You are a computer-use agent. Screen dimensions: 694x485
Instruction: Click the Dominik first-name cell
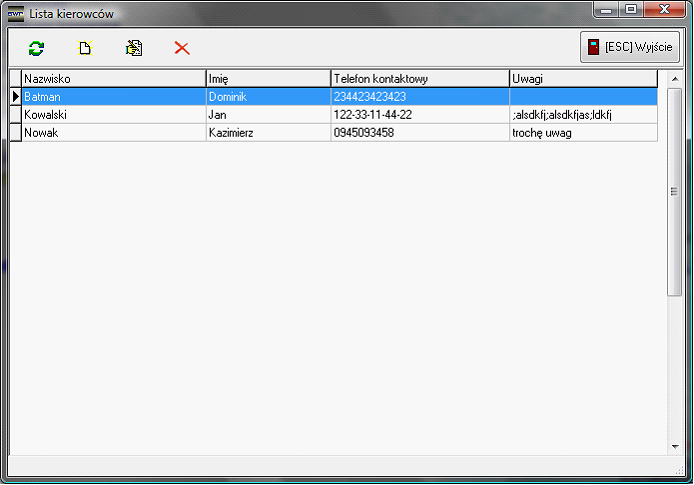pos(267,97)
